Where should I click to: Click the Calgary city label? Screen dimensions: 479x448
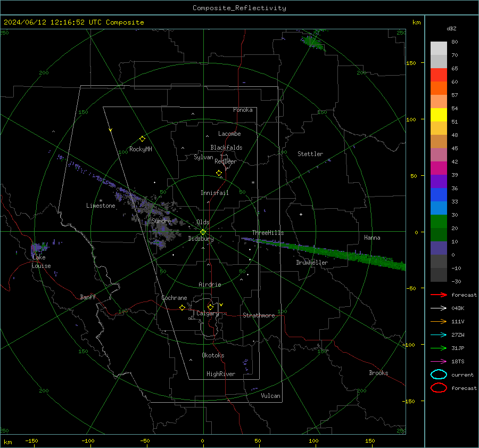(208, 313)
